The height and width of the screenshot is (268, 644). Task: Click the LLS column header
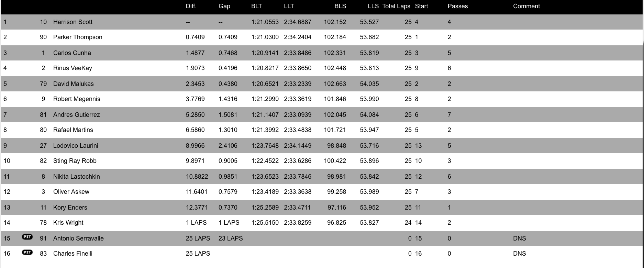coord(373,6)
